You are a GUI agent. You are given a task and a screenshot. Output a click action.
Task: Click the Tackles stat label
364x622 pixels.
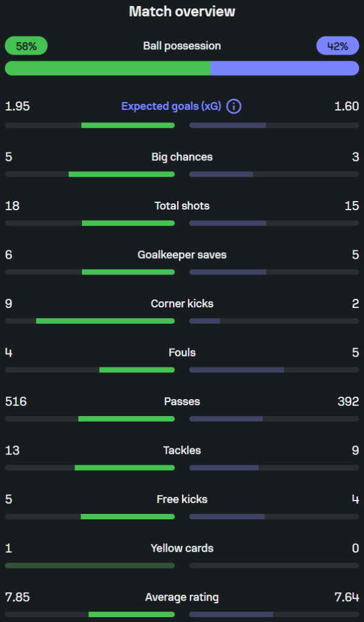pos(182,450)
